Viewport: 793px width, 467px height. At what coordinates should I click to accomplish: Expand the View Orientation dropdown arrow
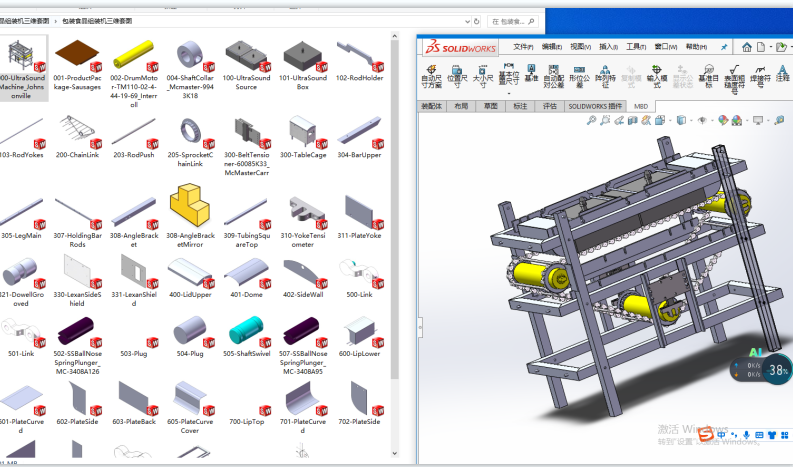coord(670,120)
